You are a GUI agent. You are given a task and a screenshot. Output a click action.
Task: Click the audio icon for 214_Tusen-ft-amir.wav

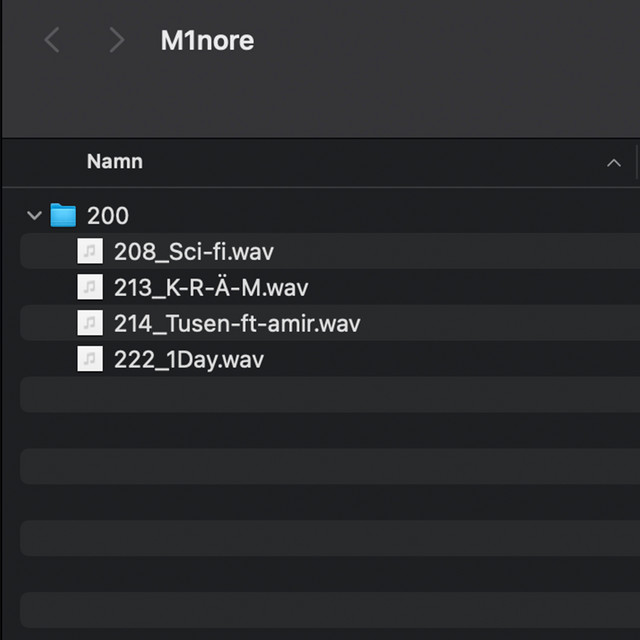click(90, 324)
